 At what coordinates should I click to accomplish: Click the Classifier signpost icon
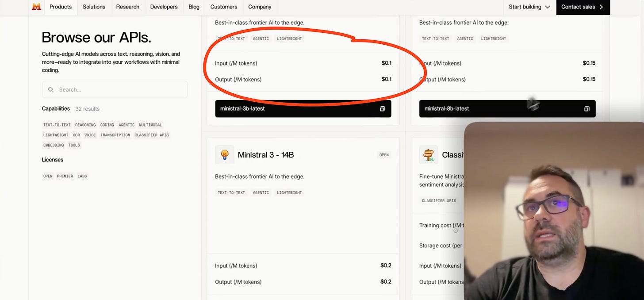pos(429,155)
